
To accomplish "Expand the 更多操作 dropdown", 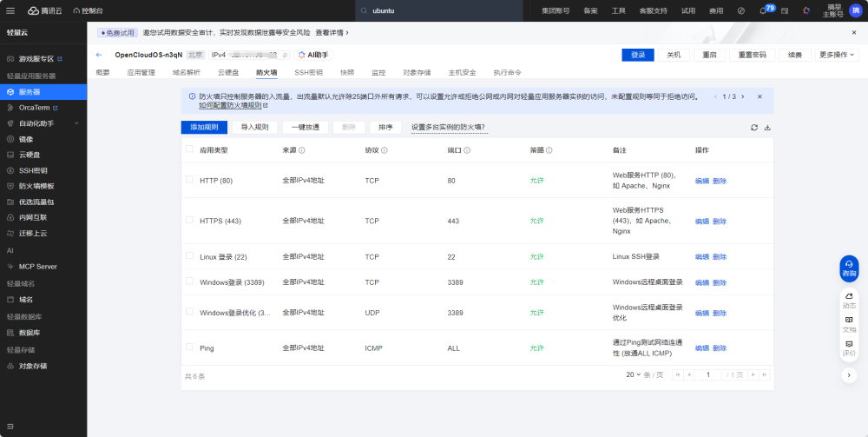I will (x=836, y=55).
